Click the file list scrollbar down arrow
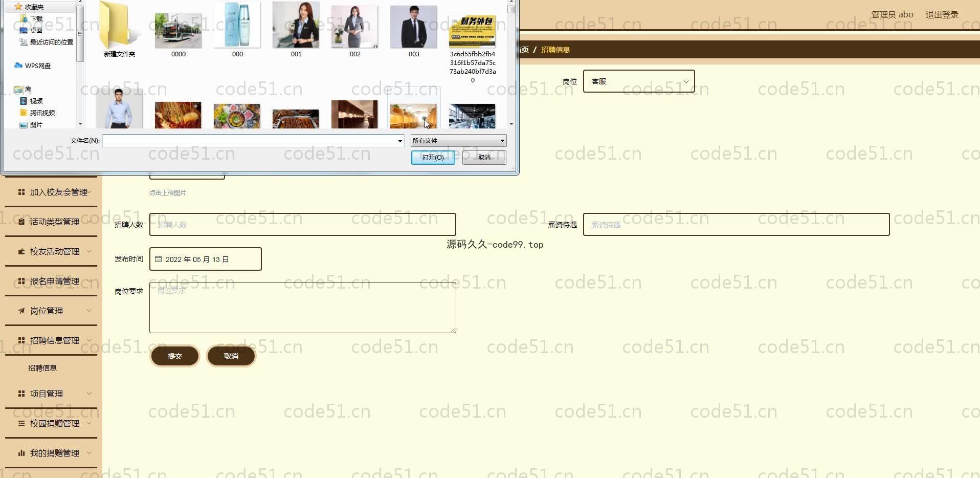This screenshot has width=980, height=478. tap(511, 124)
